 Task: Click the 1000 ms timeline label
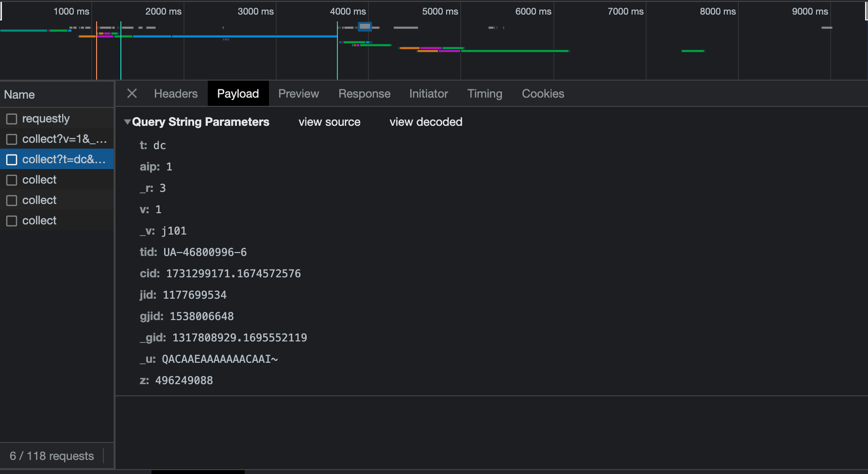coord(71,11)
